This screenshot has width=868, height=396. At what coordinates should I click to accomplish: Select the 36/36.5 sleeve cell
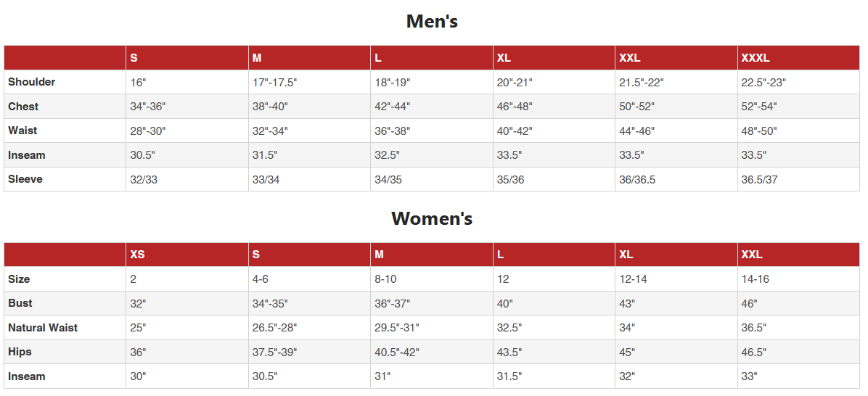click(x=637, y=180)
